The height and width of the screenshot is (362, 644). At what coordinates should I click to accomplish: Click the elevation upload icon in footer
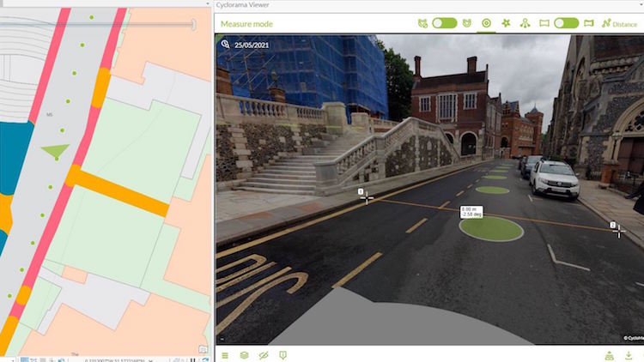click(609, 355)
